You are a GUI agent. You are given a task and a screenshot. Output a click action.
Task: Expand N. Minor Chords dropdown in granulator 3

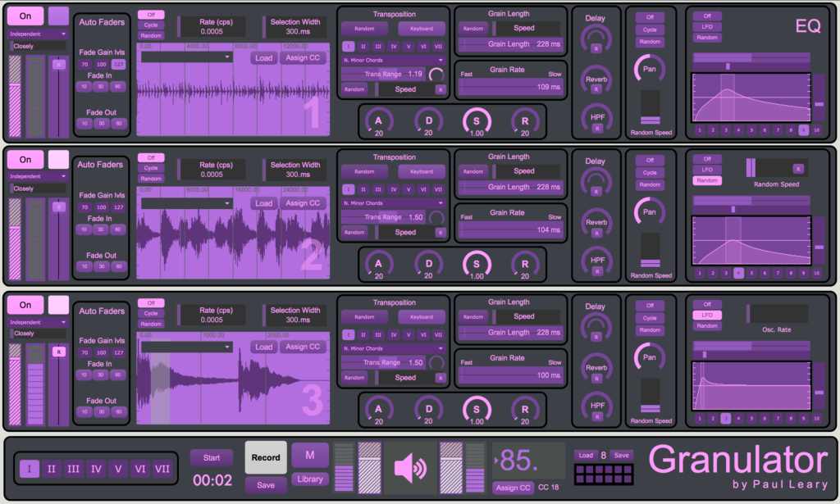click(393, 348)
